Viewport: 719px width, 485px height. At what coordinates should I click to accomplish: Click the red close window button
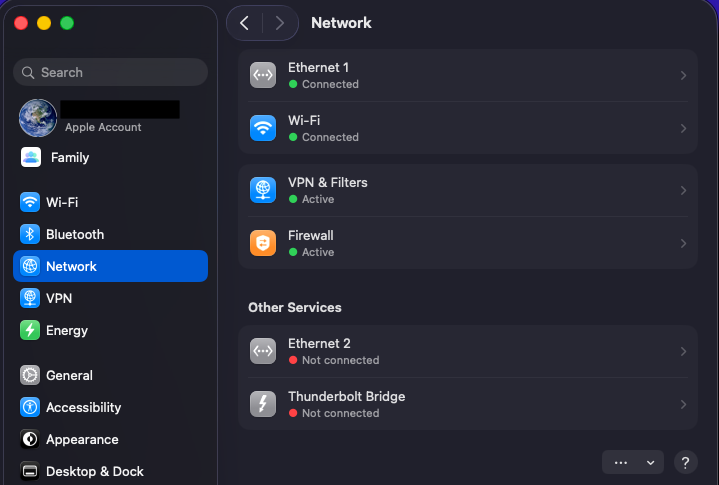pos(21,23)
